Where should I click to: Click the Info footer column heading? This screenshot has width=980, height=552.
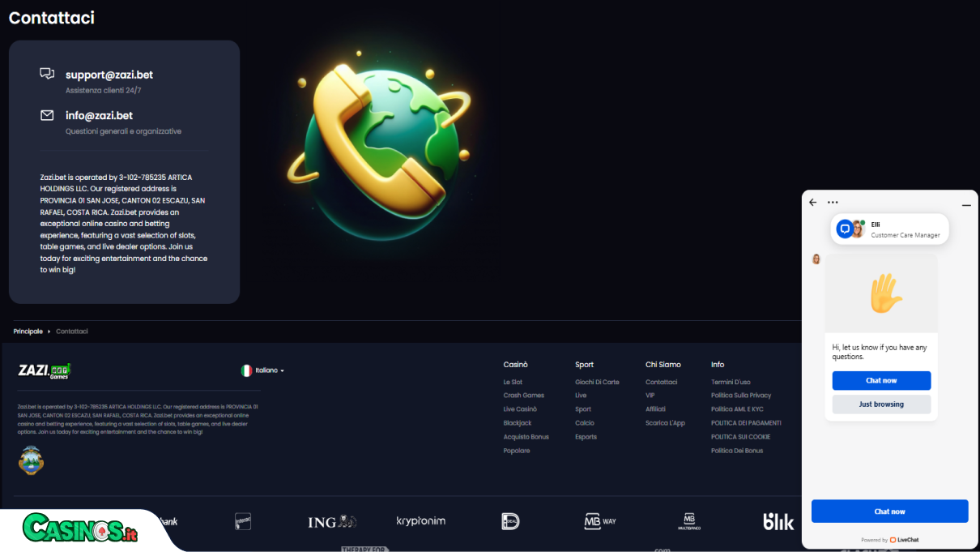718,365
